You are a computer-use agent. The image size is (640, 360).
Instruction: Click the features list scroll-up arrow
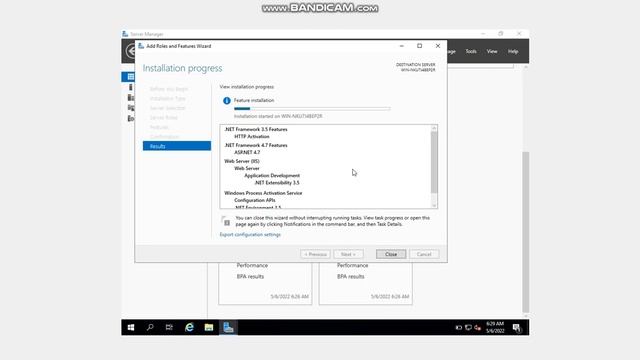434,129
